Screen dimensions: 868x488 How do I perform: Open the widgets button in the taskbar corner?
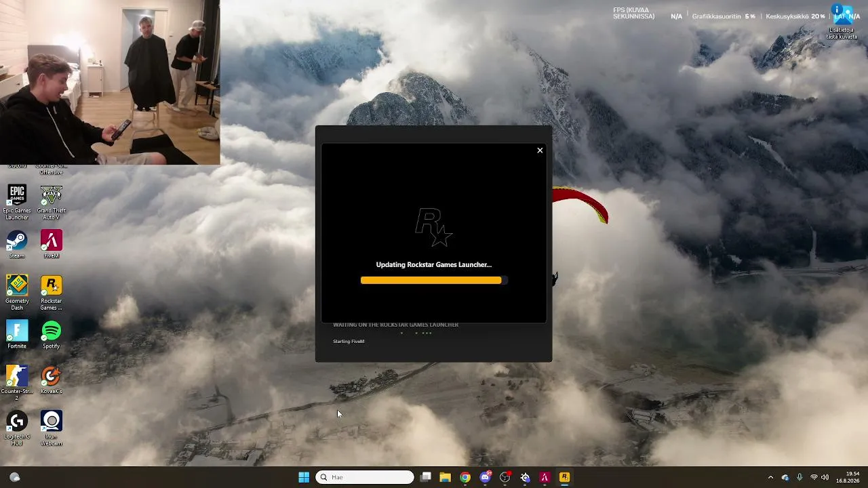(14, 477)
